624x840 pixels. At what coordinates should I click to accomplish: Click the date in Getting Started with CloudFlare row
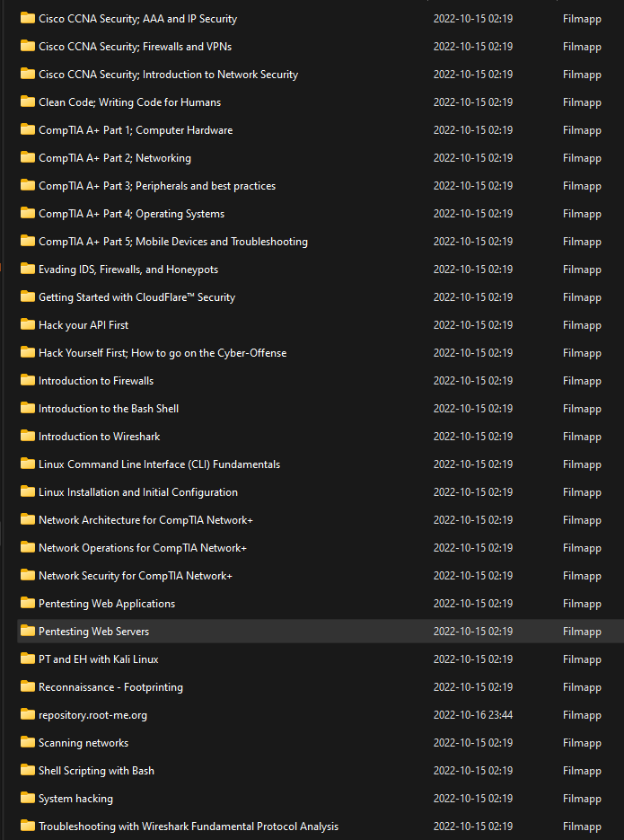pyautogui.click(x=473, y=297)
